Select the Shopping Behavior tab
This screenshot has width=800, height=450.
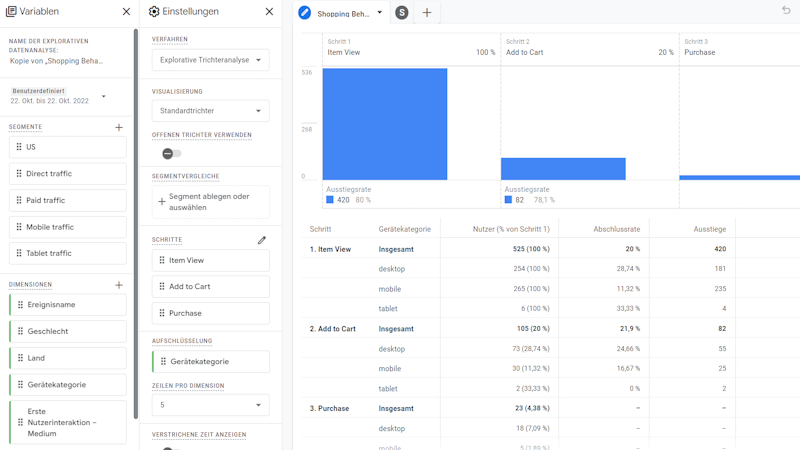tap(343, 13)
